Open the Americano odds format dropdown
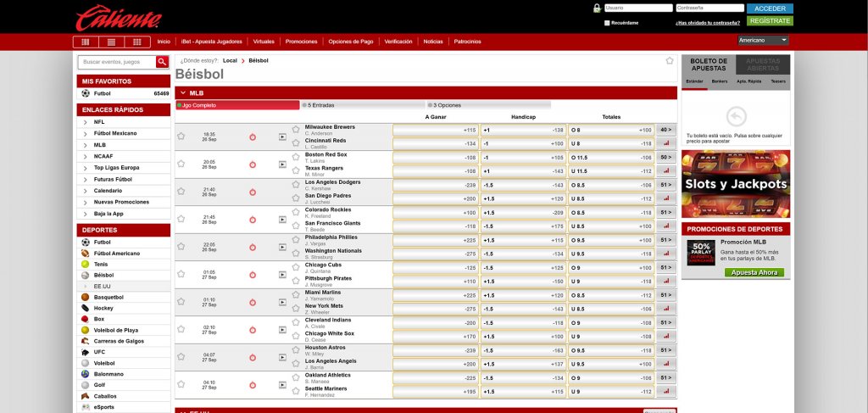Image resolution: width=868 pixels, height=413 pixels. (763, 41)
